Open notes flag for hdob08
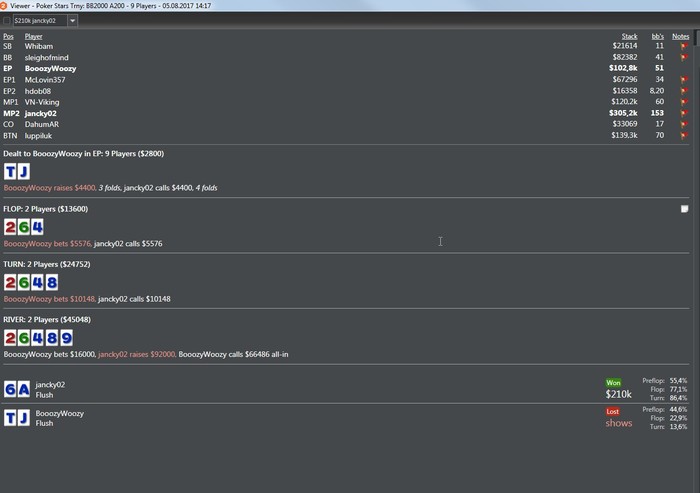700x493 pixels. point(683,91)
